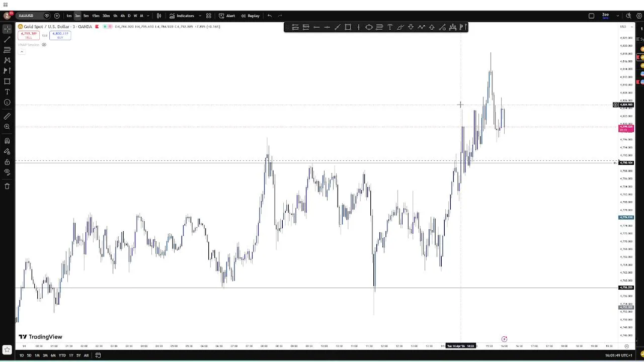Expand the indicators favorites dropdown arrow
The height and width of the screenshot is (362, 644).
click(x=200, y=16)
